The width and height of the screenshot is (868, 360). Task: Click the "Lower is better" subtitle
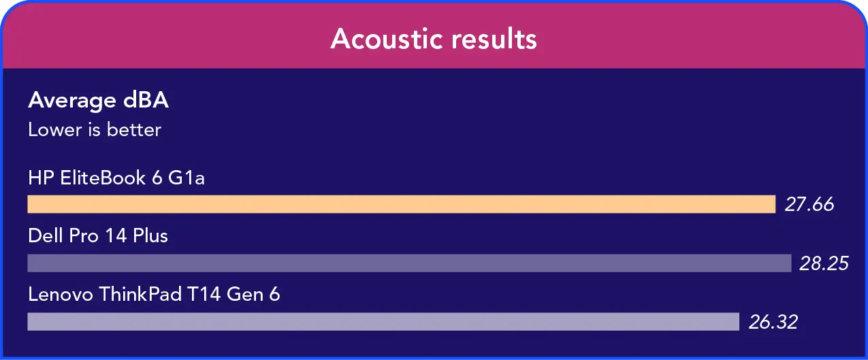95,129
